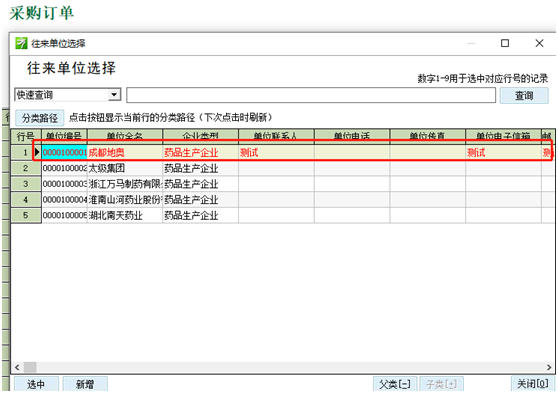Click the 选中 button
The height and width of the screenshot is (393, 558).
(36, 384)
